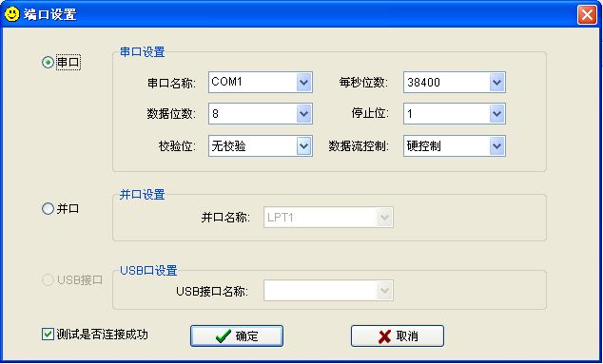Toggle the 测试是否连接成功 checkbox
The height and width of the screenshot is (364, 603).
[48, 335]
